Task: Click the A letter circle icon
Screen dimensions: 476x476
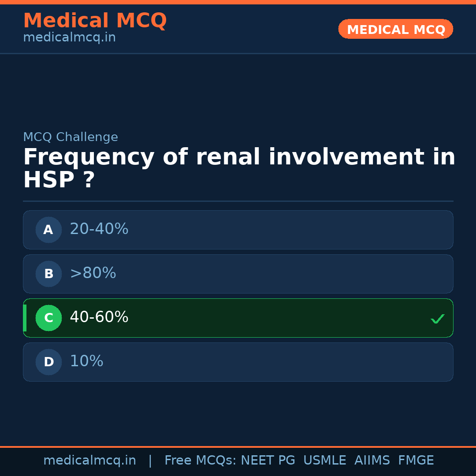Action: pos(48,230)
